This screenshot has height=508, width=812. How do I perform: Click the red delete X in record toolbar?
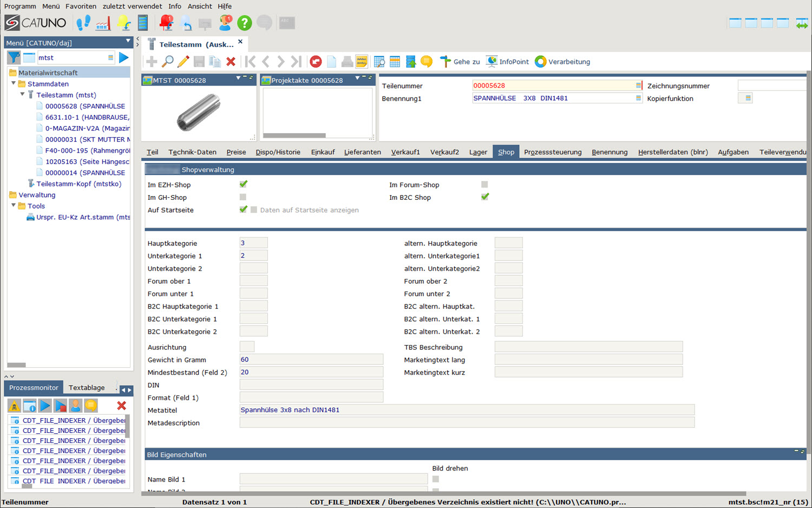(231, 62)
